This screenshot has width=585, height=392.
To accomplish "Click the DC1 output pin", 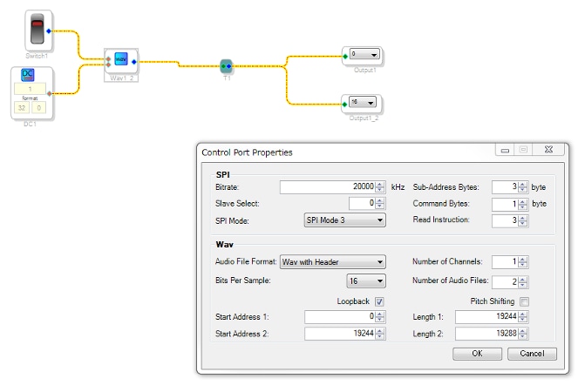I will 49,93.
